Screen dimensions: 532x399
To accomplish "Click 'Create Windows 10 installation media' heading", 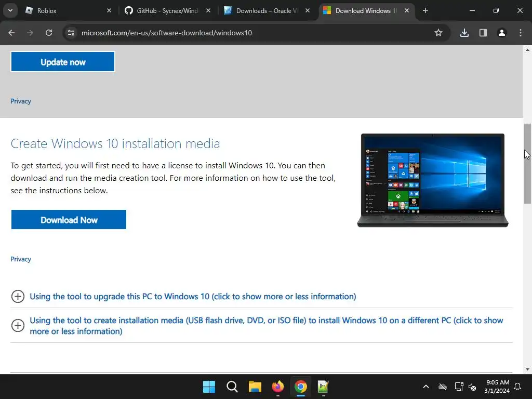I will [x=115, y=143].
